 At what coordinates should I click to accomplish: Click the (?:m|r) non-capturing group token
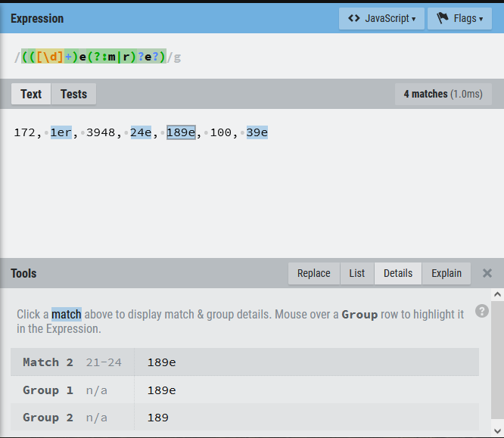[x=111, y=57]
